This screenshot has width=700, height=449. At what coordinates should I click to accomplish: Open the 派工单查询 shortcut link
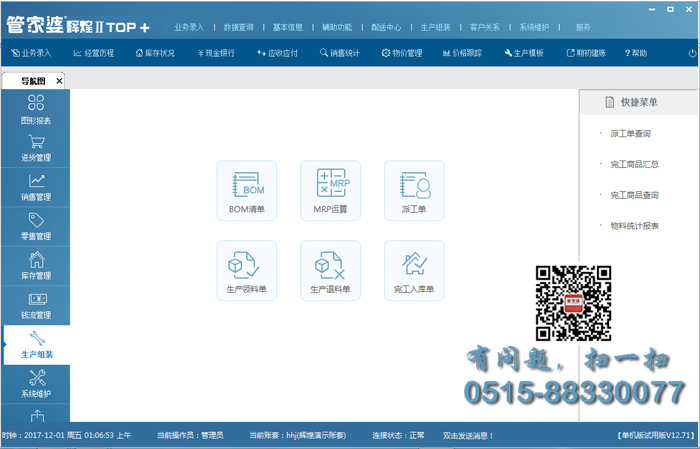[630, 133]
